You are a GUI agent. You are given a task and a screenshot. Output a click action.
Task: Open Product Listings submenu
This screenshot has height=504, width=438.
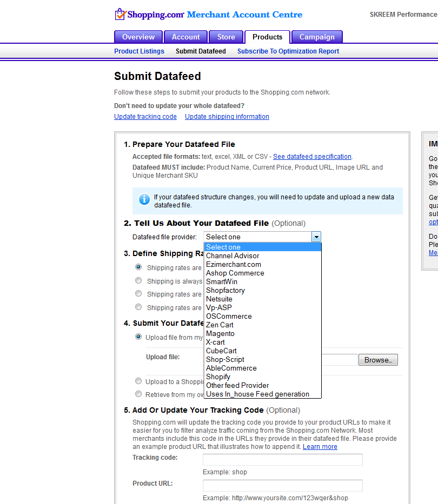point(139,51)
